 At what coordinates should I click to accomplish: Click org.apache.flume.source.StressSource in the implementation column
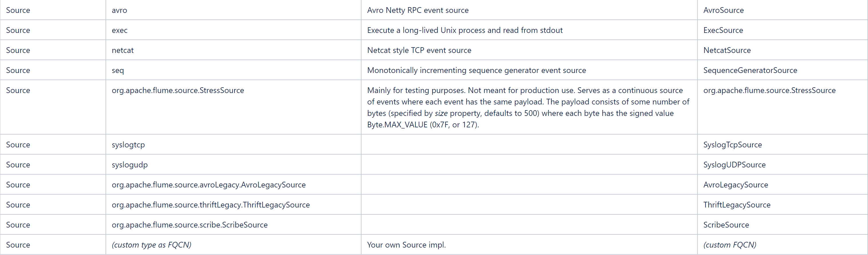tap(770, 90)
